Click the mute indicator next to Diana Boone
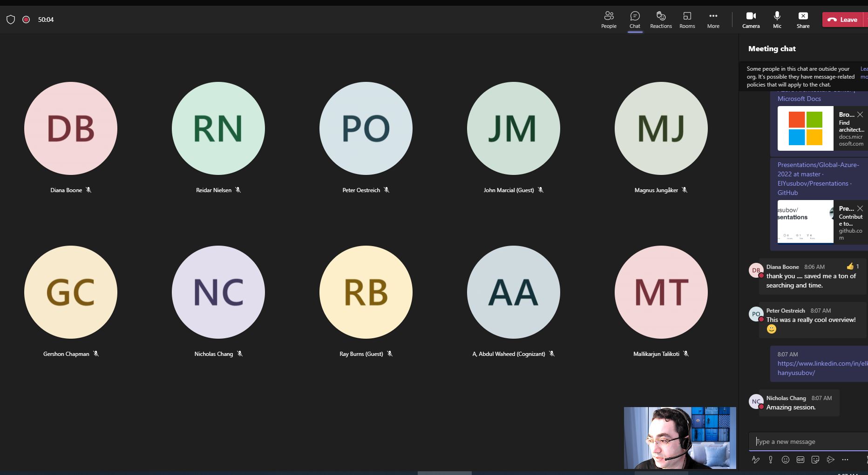Viewport: 868px width, 475px height. coord(88,190)
